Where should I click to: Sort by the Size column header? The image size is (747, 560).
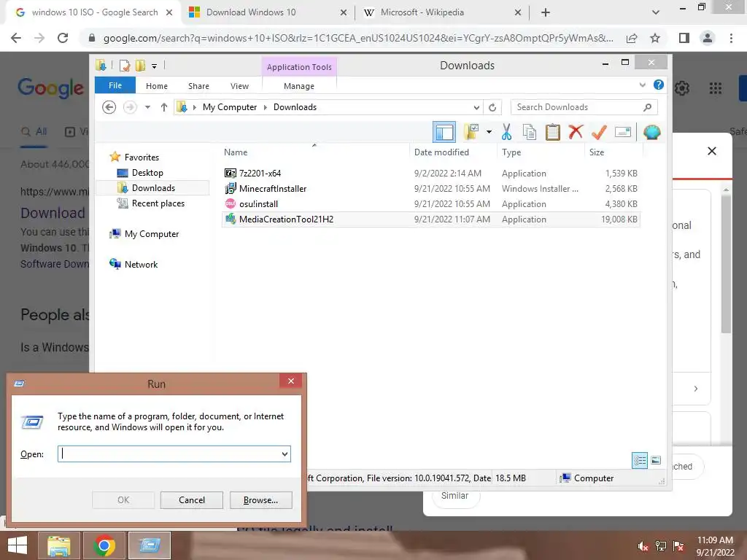[614, 152]
